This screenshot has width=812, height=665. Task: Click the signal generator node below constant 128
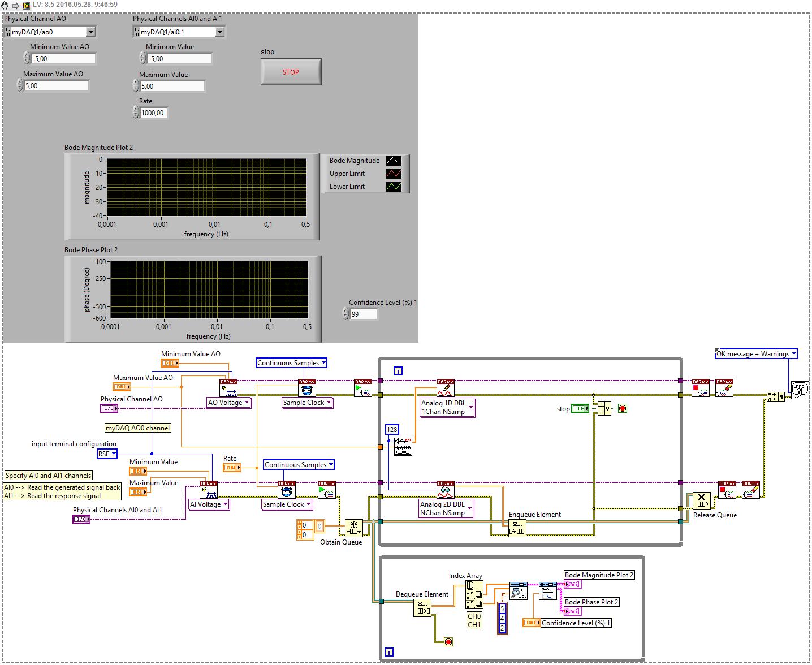(x=403, y=446)
